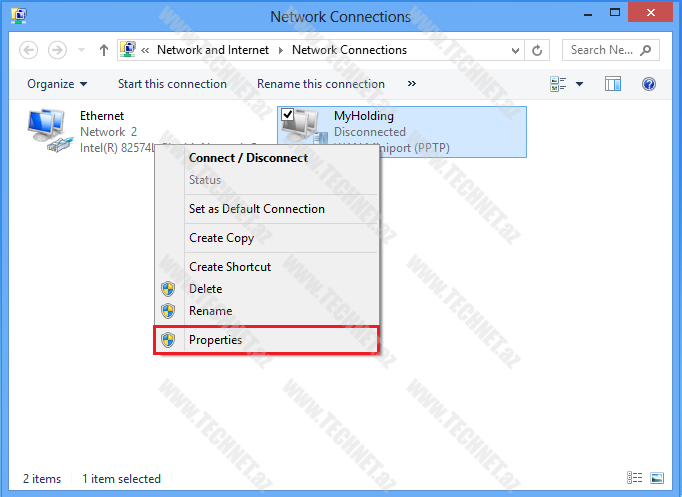
Task: Open the Change your view dropdown arrow
Action: pos(580,84)
